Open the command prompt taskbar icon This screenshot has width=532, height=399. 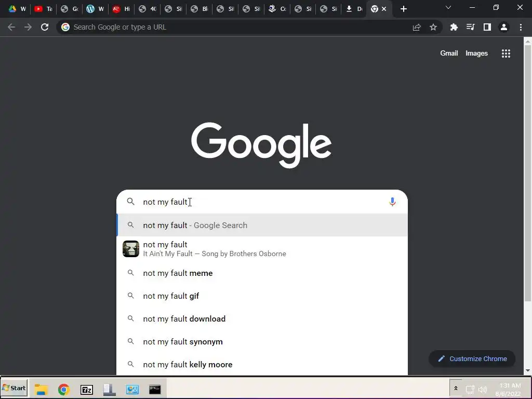click(155, 389)
